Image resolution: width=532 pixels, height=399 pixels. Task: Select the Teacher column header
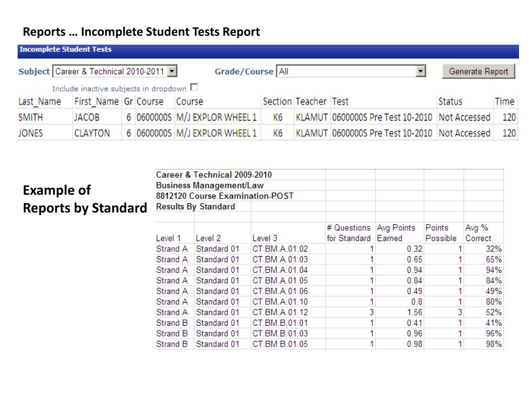coord(311,102)
